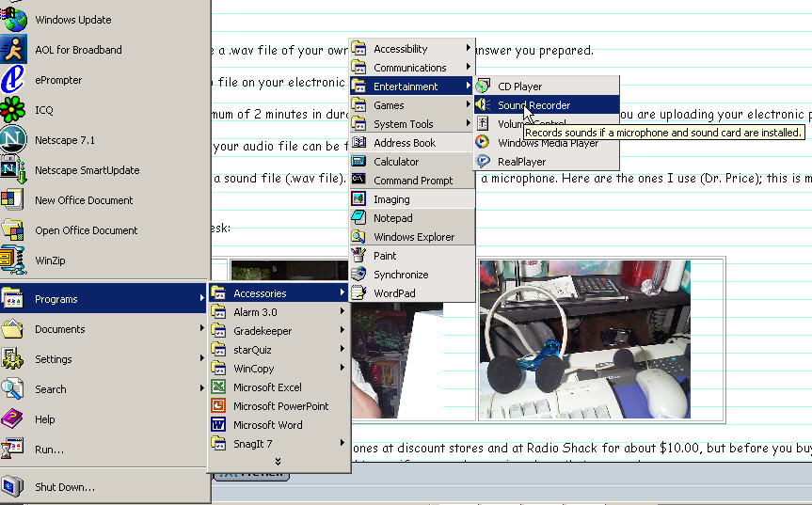Click the RealPlayer icon
This screenshot has width=812, height=505.
483,162
